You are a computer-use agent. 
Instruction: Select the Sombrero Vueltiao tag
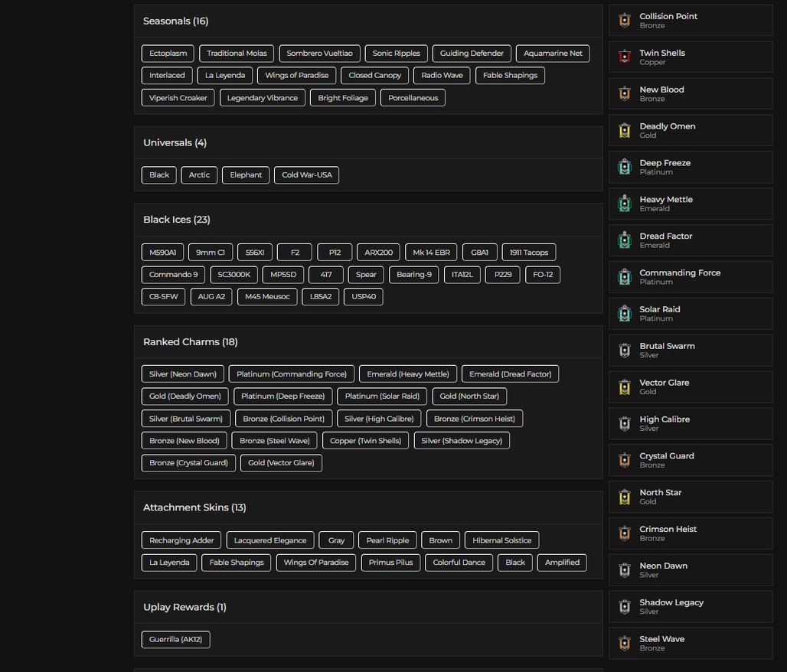coord(319,54)
